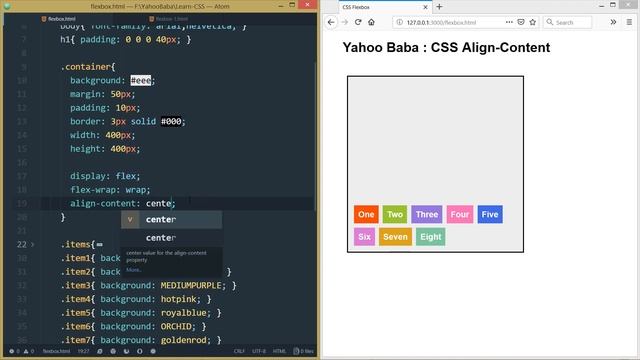This screenshot has width=640, height=360.
Task: Click the second round status bar icon
Action: [113, 351]
